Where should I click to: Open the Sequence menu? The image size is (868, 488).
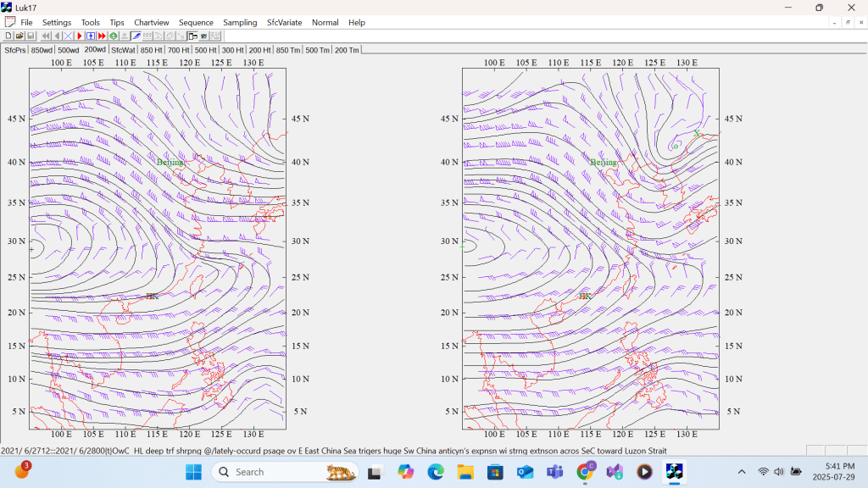click(x=196, y=22)
